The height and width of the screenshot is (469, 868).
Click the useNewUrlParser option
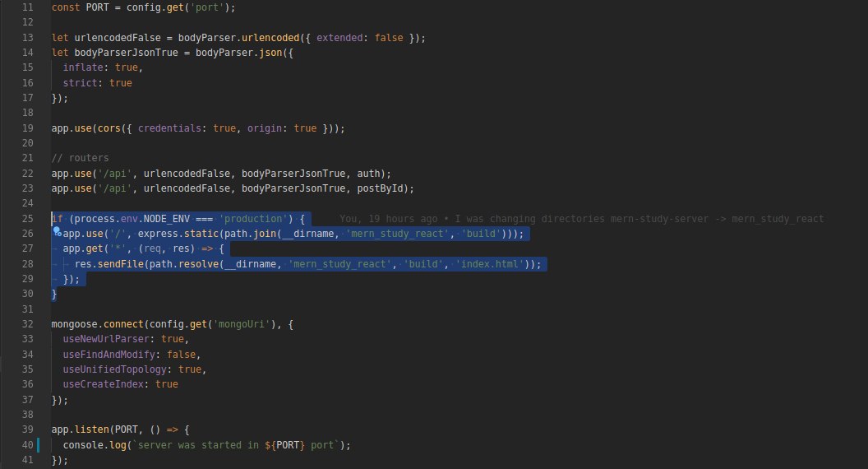(x=106, y=339)
